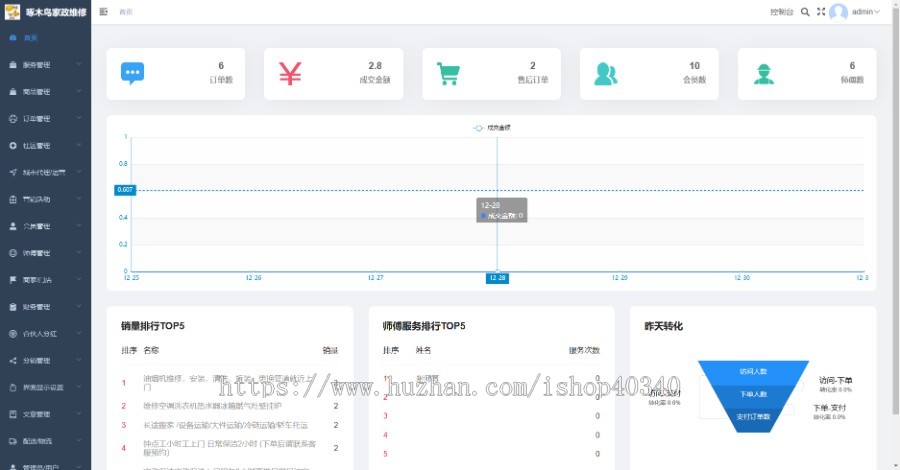Click the 文章管理 book icon
The image size is (900, 470).
(x=13, y=414)
